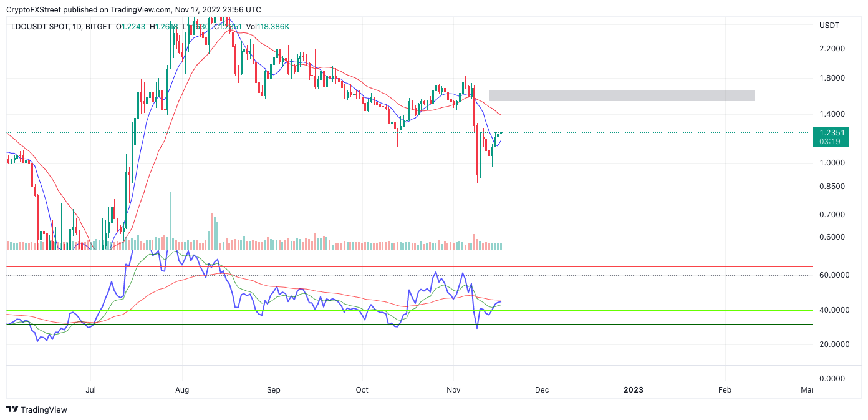This screenshot has height=420, width=868.
Task: Select the gray supply zone rectangle
Action: [622, 95]
